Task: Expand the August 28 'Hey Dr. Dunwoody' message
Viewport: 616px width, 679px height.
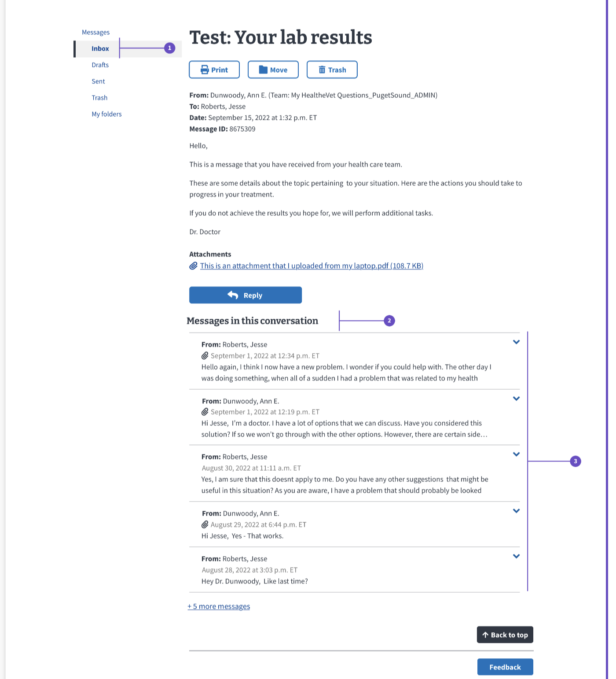Action: (x=517, y=556)
